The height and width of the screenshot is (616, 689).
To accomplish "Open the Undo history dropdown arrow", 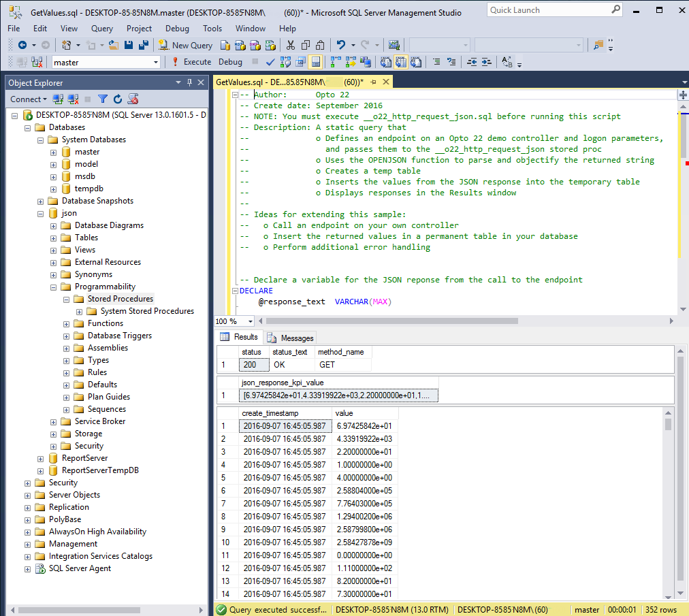I will [353, 45].
